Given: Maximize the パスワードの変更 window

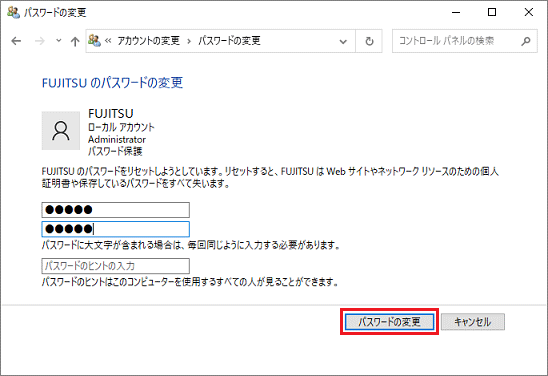Looking at the screenshot, I should pyautogui.click(x=492, y=13).
